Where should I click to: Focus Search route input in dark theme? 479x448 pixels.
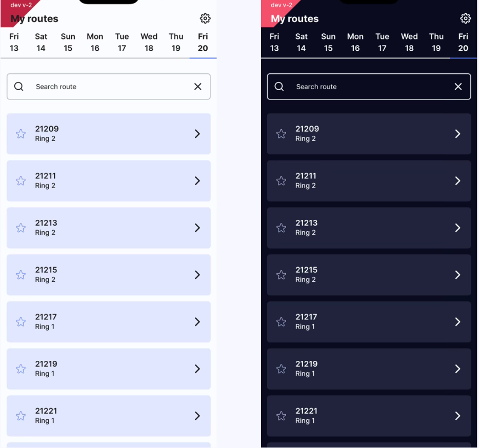click(368, 87)
